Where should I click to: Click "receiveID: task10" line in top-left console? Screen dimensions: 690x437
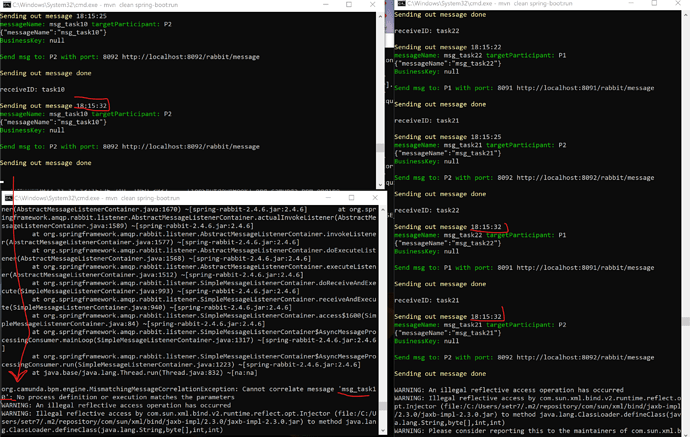point(33,90)
